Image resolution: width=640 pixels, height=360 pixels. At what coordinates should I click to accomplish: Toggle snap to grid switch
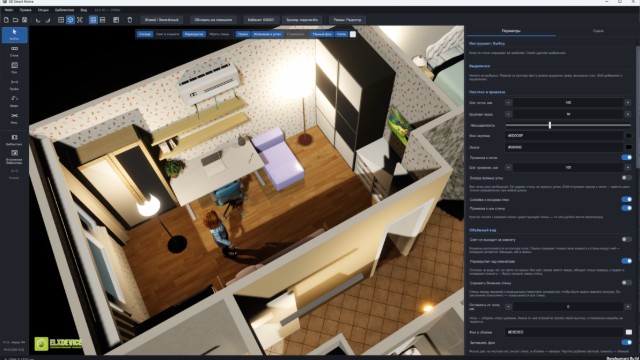click(x=626, y=158)
